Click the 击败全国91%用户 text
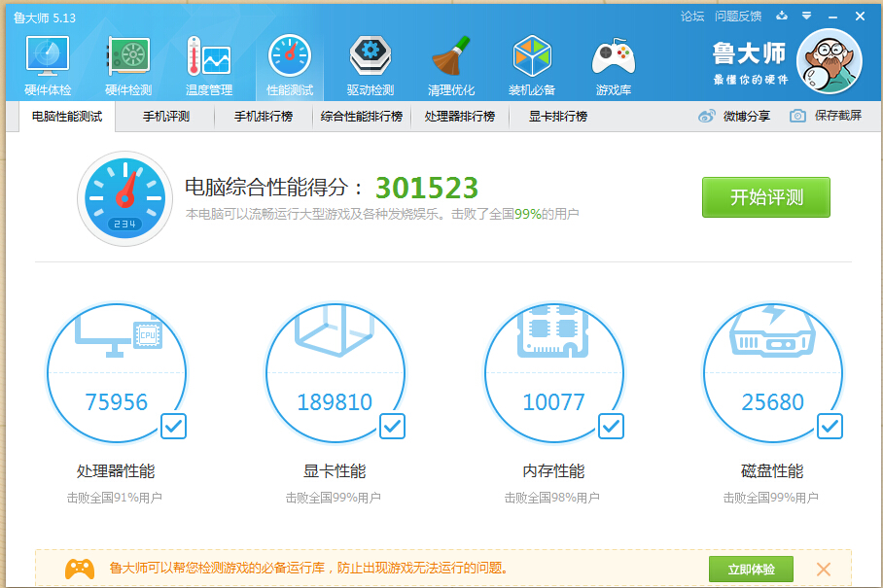883x588 pixels. pos(115,498)
